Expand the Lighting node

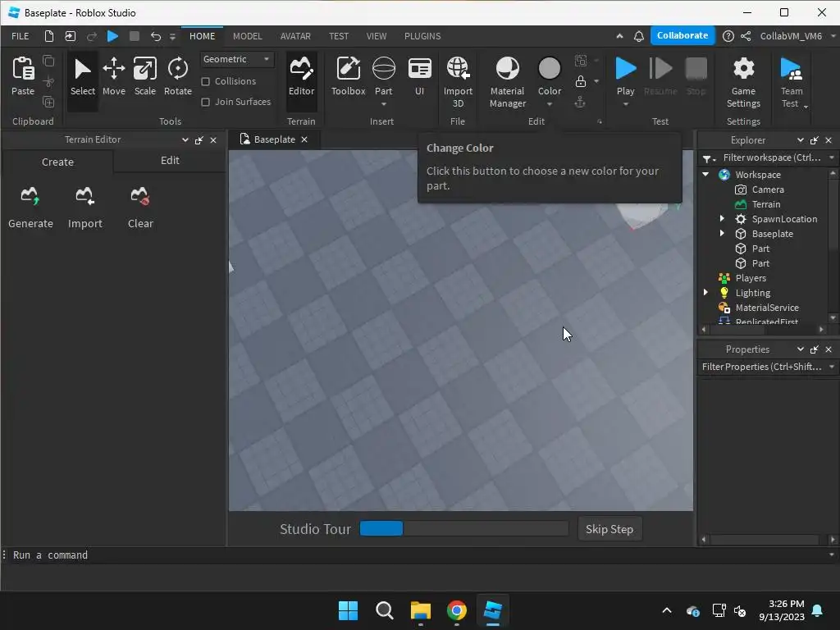[705, 293]
